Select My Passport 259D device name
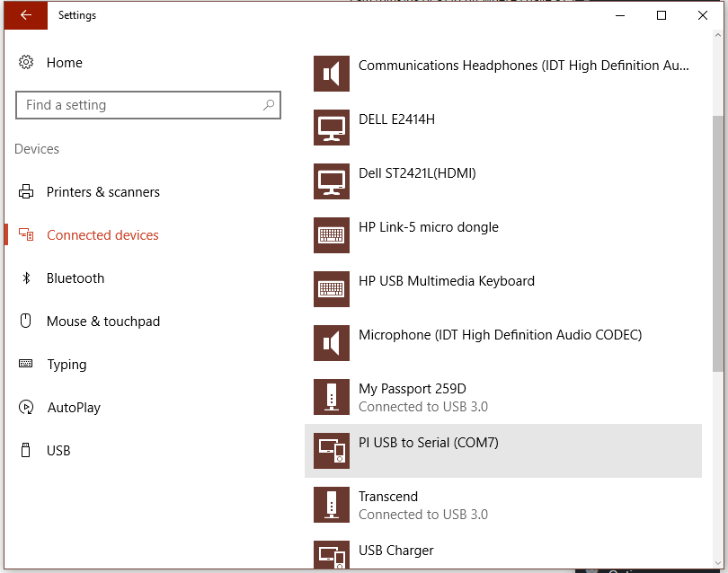This screenshot has height=573, width=728. [x=412, y=389]
